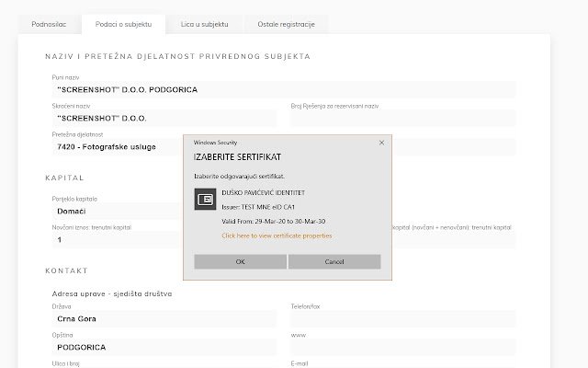
Task: Click the Skraćeni naziv field
Action: 164,119
